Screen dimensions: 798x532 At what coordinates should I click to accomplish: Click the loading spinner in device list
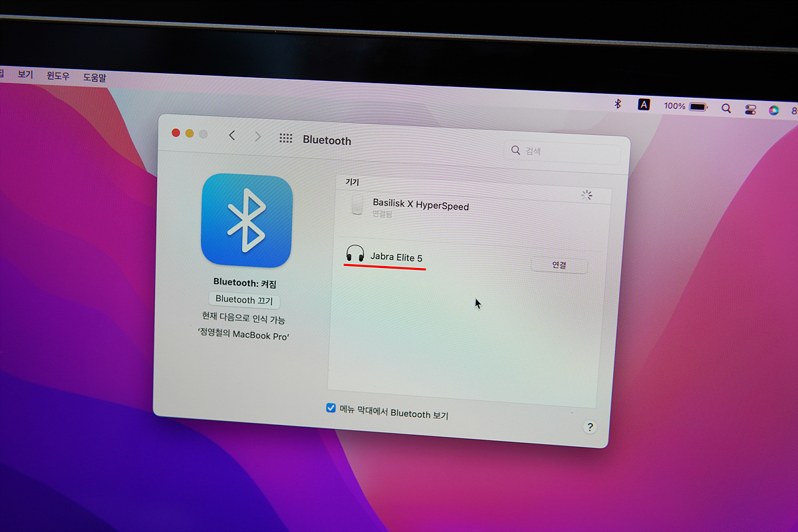(x=586, y=195)
